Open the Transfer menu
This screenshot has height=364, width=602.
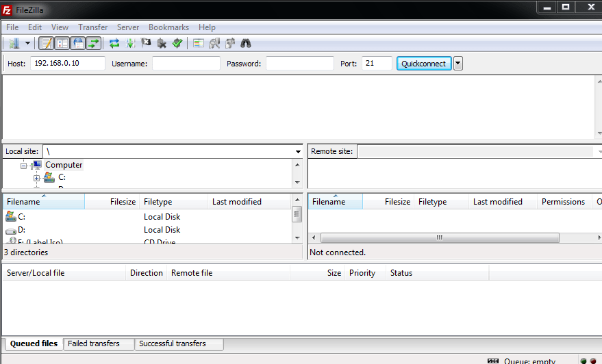pos(93,27)
